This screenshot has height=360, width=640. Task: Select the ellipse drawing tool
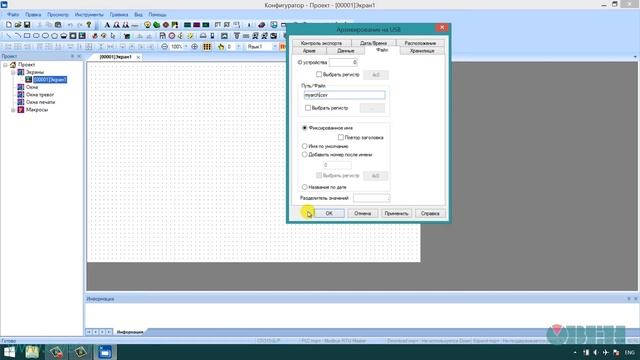tap(45, 36)
